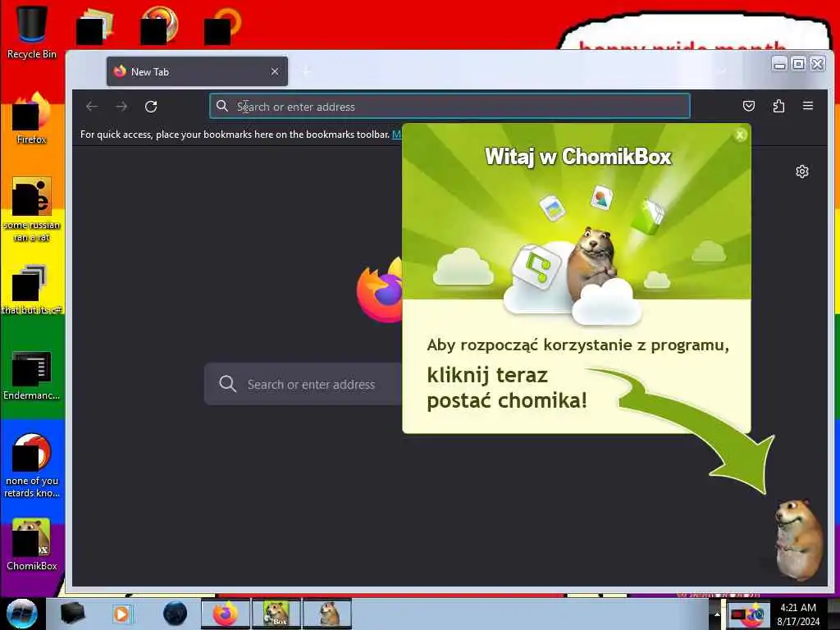Open the Endermanc... desktop shortcut

(x=32, y=375)
